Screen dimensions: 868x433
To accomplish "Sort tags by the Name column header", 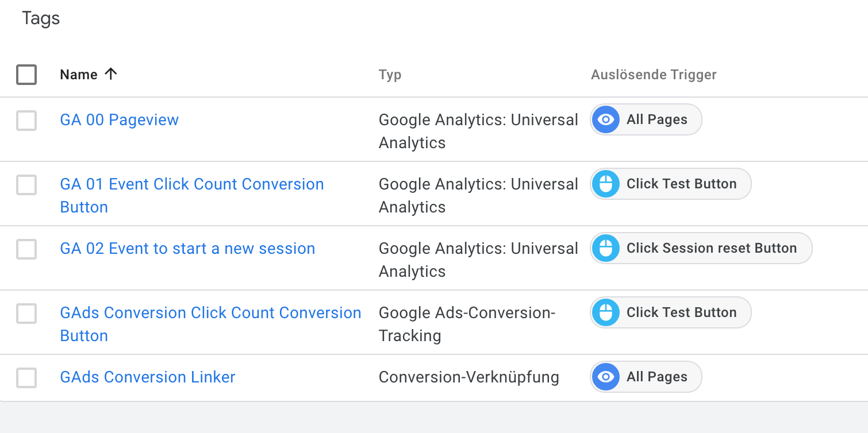I will click(x=79, y=75).
